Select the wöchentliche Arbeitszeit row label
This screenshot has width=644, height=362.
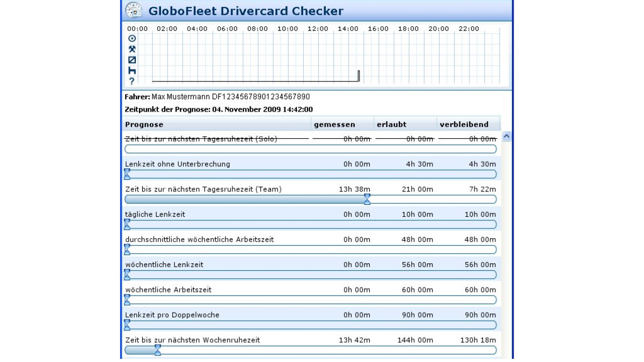(x=169, y=290)
